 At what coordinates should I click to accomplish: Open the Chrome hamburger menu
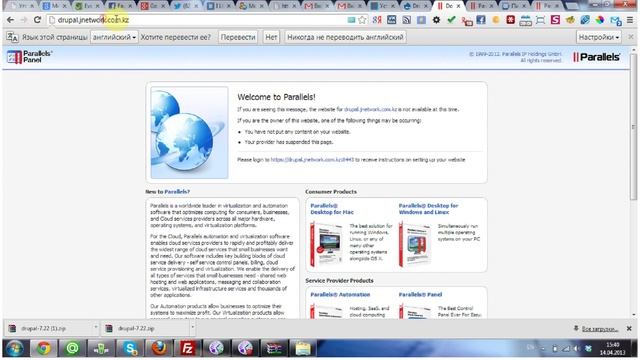[x=630, y=20]
